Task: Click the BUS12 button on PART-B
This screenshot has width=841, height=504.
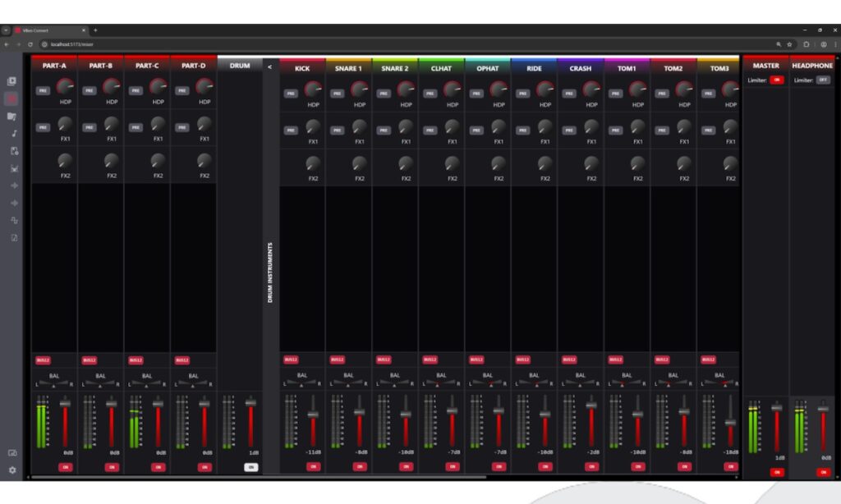Action: coord(90,360)
